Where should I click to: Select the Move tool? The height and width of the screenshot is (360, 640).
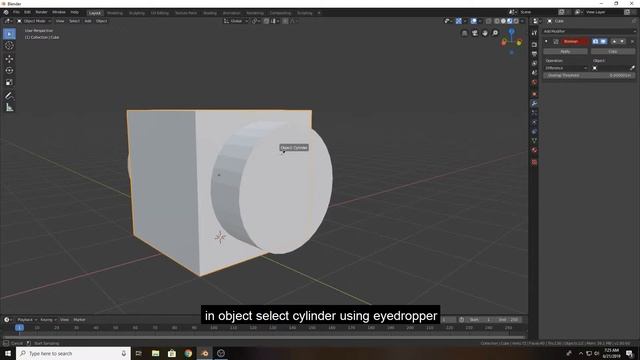(9, 59)
